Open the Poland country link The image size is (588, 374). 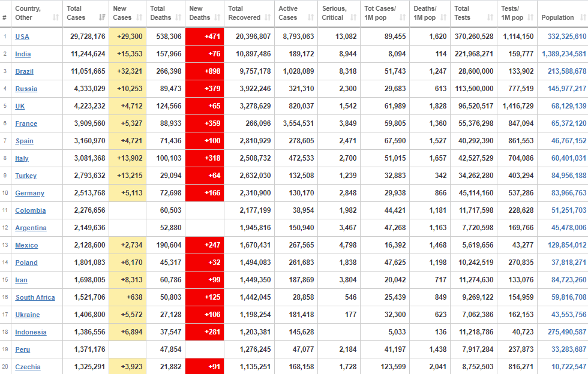point(26,263)
